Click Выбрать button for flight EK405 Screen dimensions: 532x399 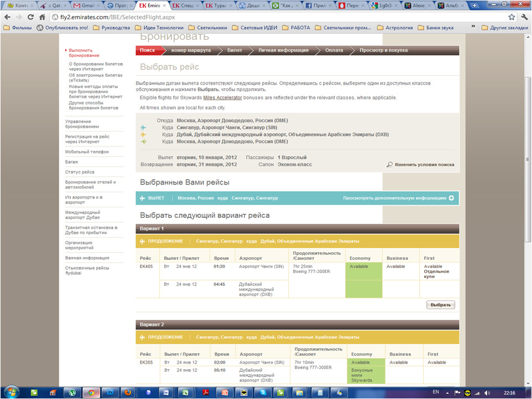441,305
